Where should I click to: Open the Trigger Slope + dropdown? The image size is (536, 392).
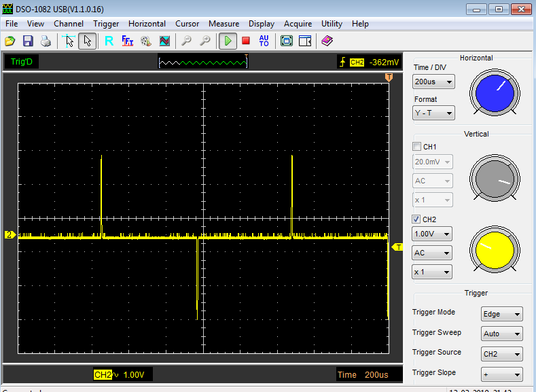[501, 374]
